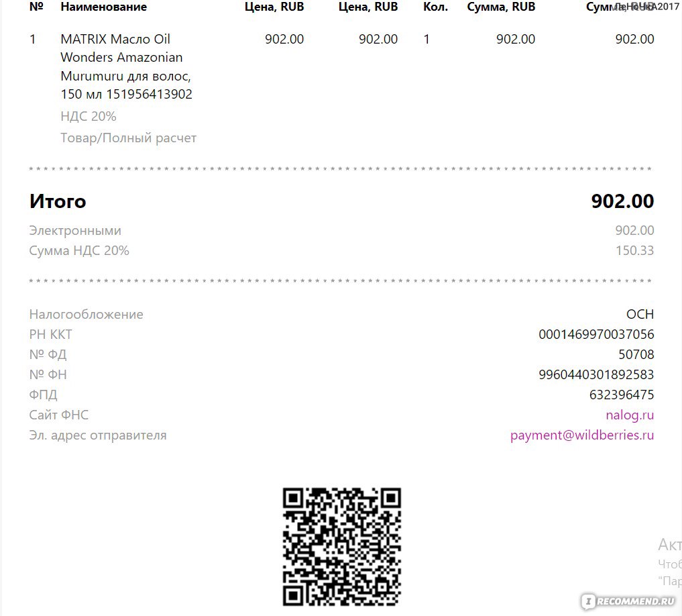Click the Товар/Полный расчет line
The height and width of the screenshot is (616, 682).
pyautogui.click(x=128, y=138)
